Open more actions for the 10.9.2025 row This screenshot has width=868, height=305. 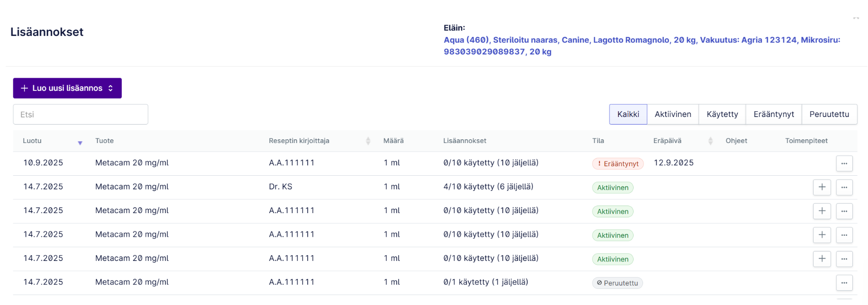point(844,163)
